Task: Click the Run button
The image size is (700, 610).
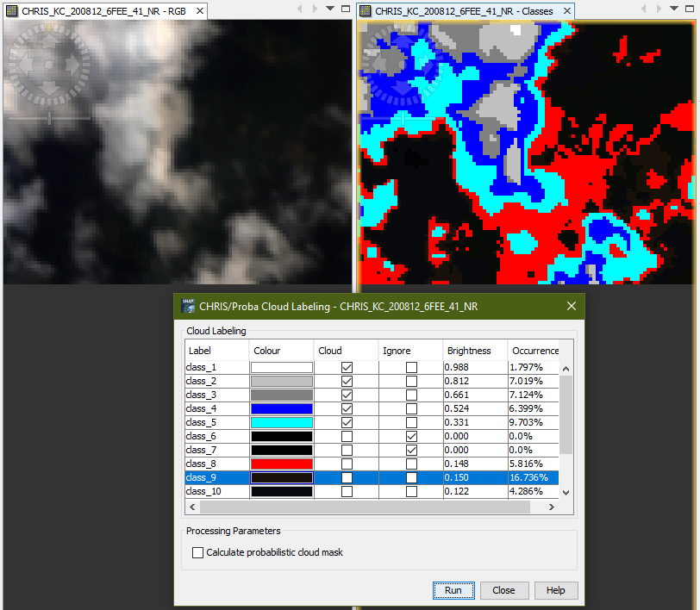Action: pos(453,590)
